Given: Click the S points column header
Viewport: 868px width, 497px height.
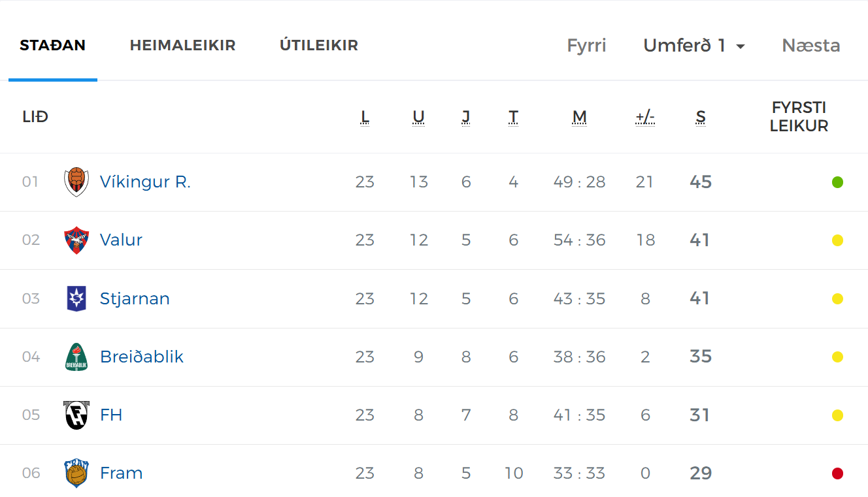Looking at the screenshot, I should 701,118.
